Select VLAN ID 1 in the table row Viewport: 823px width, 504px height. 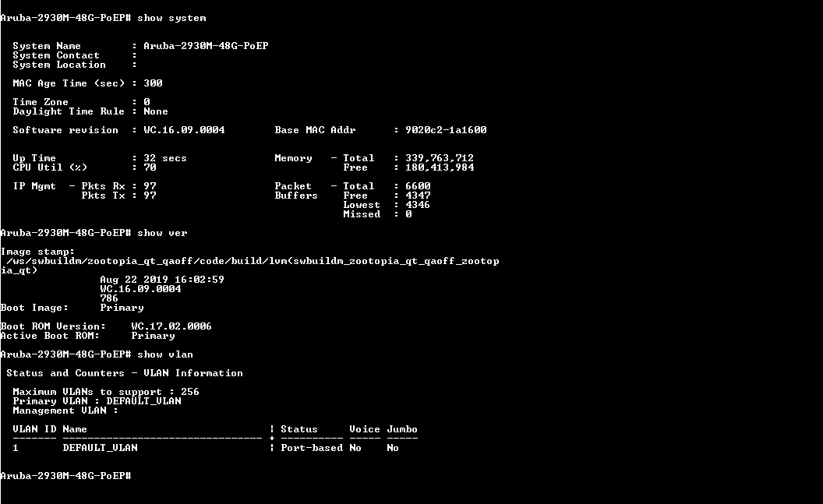point(16,449)
